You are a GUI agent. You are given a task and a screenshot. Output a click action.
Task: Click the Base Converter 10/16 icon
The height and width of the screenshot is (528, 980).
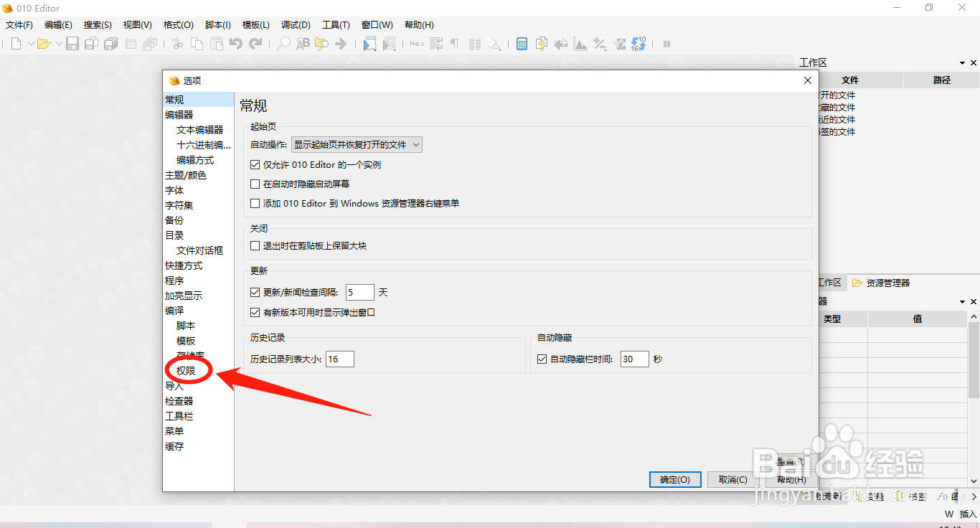(x=638, y=44)
